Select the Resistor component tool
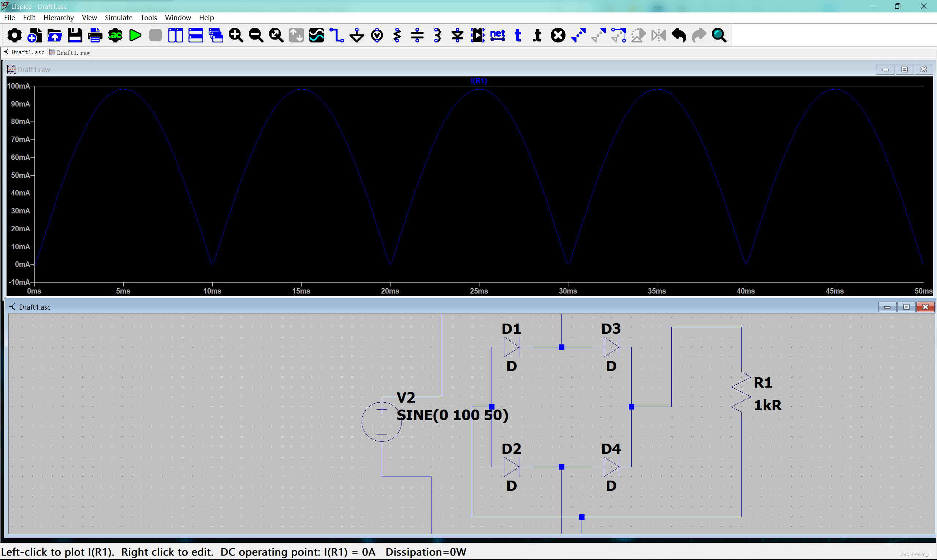 [x=397, y=36]
